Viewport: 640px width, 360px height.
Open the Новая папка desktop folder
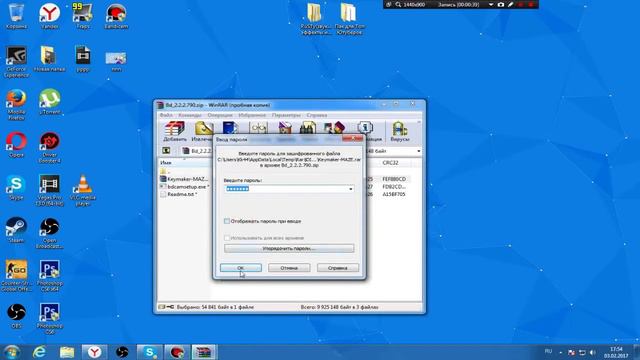point(50,59)
